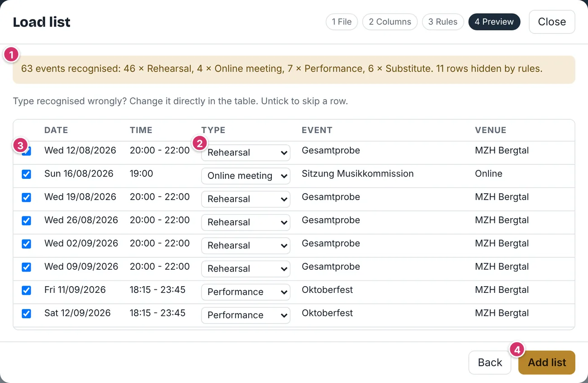Click the DATE column header

[x=56, y=130]
